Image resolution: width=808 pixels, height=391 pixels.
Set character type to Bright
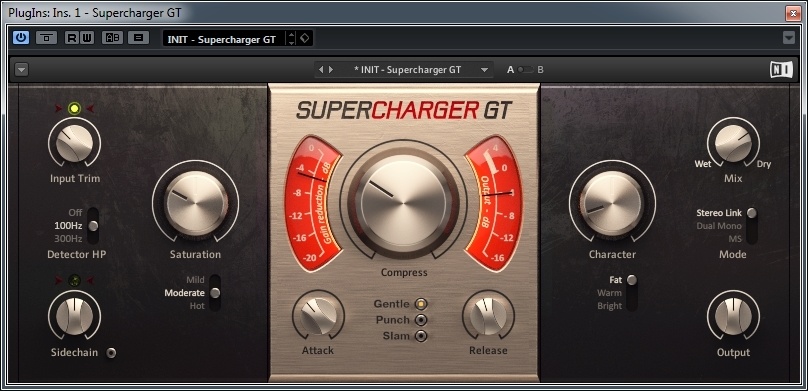610,305
